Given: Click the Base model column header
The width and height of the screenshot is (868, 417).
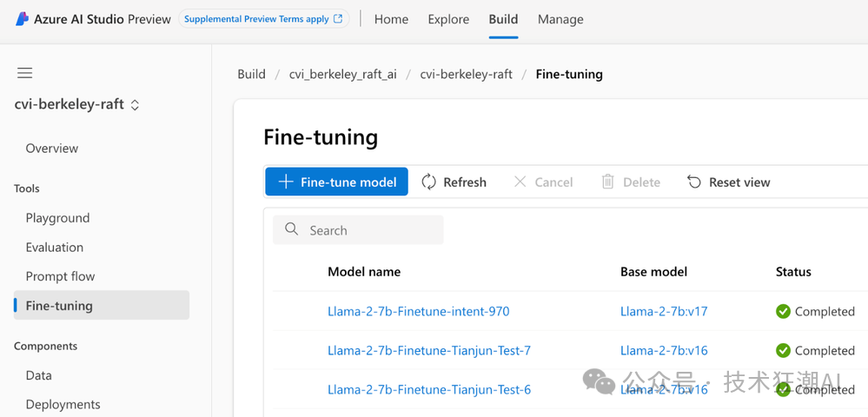Looking at the screenshot, I should click(x=653, y=272).
